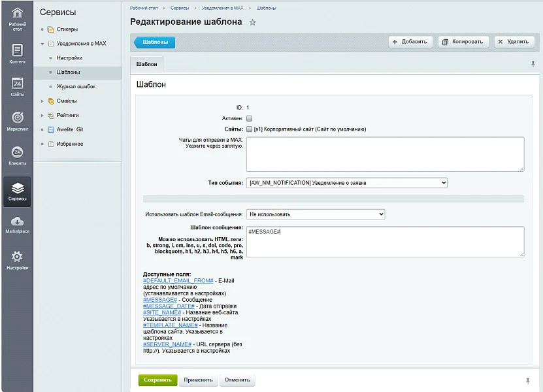
Task: Check the [s1] Корпоративный сайт checkbox
Action: pos(249,129)
